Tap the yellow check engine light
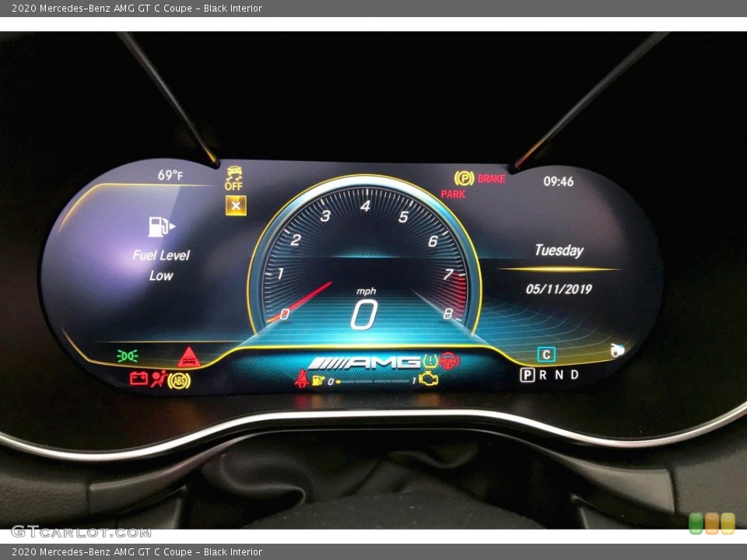Viewport: 747px width, 560px height. pos(429,379)
